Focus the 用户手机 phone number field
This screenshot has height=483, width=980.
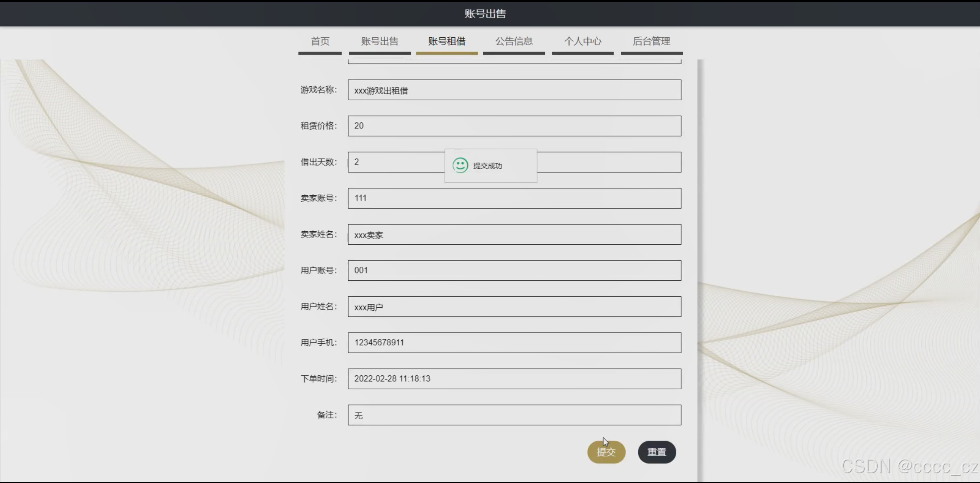(x=514, y=343)
